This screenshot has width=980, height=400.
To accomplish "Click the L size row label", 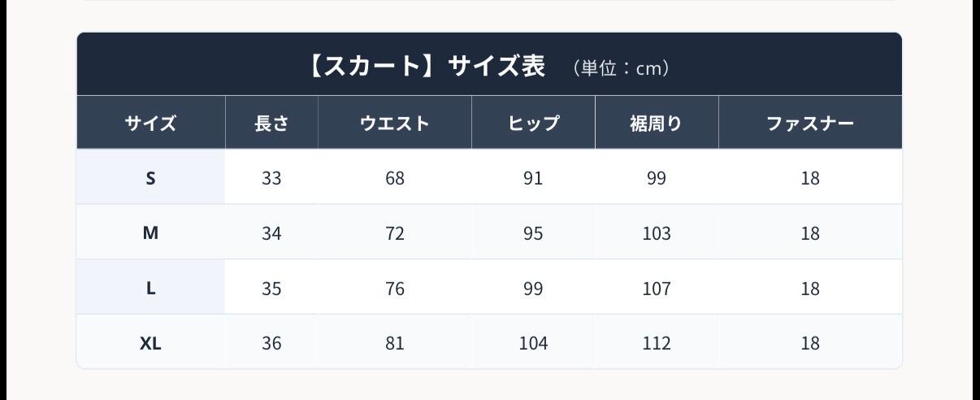I will pyautogui.click(x=150, y=289).
